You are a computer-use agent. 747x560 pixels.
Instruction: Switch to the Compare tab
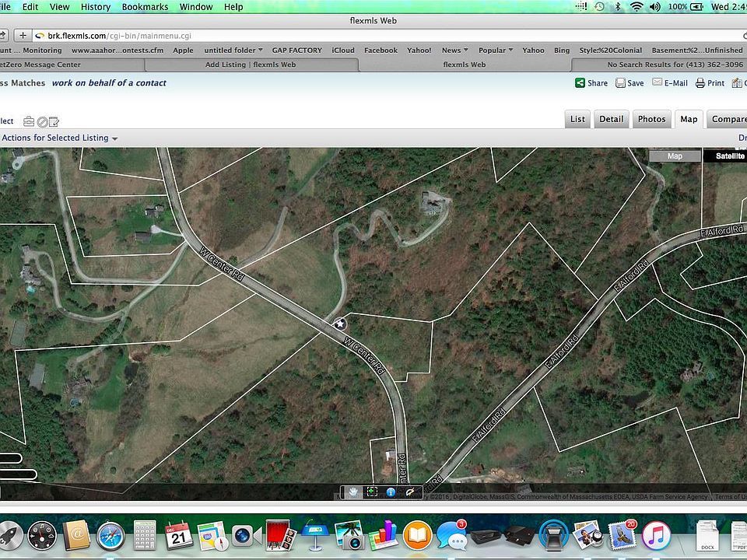pyautogui.click(x=727, y=119)
